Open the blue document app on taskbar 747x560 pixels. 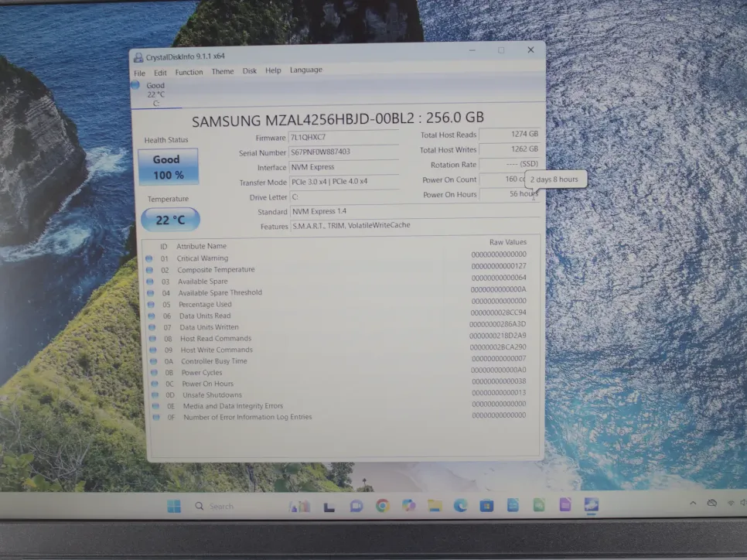click(513, 505)
